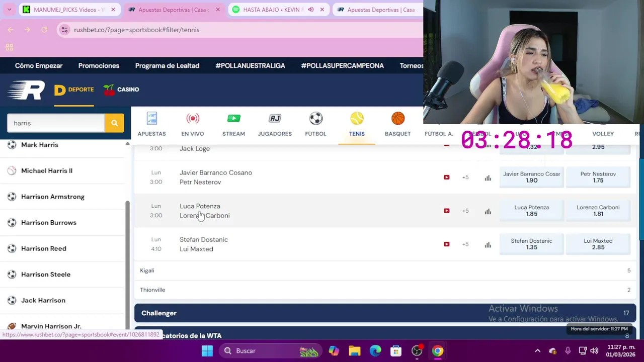Viewport: 644px width, 362px height.
Task: Bet on Javier Barranco Cosano at 1.90
Action: click(531, 177)
